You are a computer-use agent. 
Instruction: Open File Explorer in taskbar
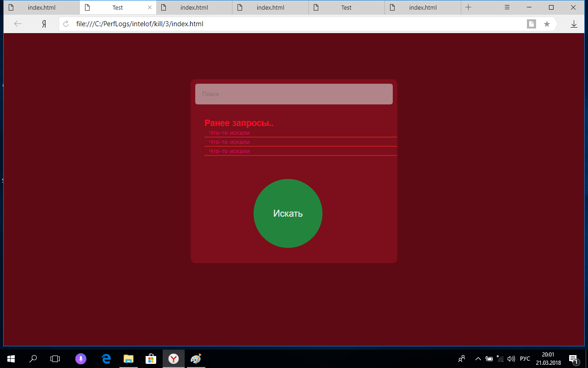point(129,359)
